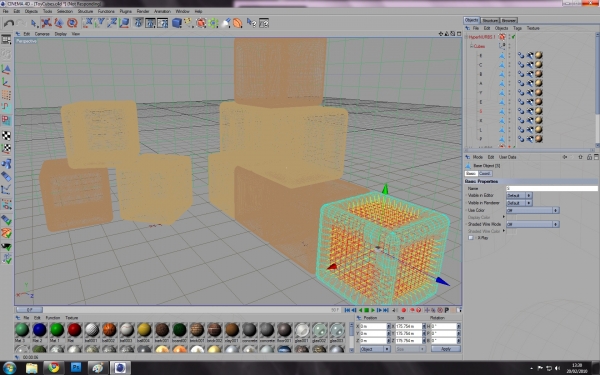The image size is (600, 375).
Task: Toggle visibility dots for object K
Action: (x=509, y=120)
